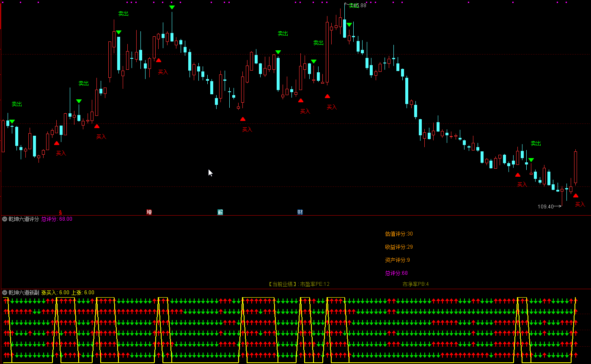Click the blue 财 event marker
Screen dimensions: 591x364
pyautogui.click(x=300, y=212)
